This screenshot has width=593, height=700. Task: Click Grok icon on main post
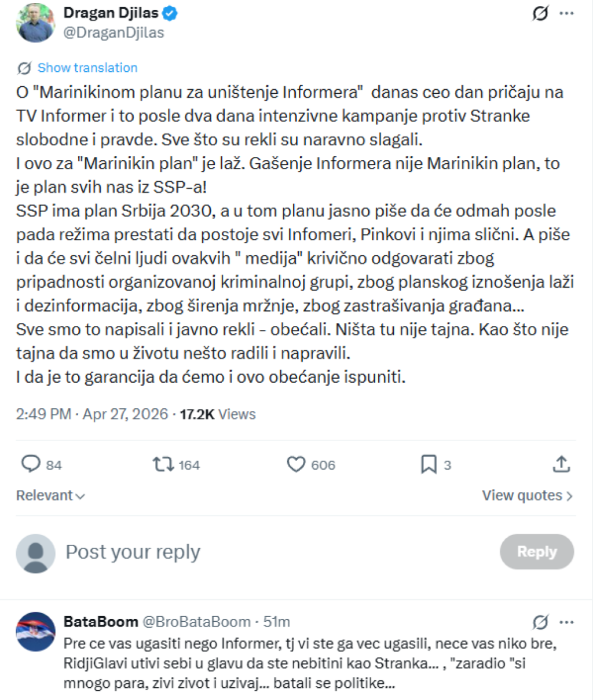click(x=540, y=13)
